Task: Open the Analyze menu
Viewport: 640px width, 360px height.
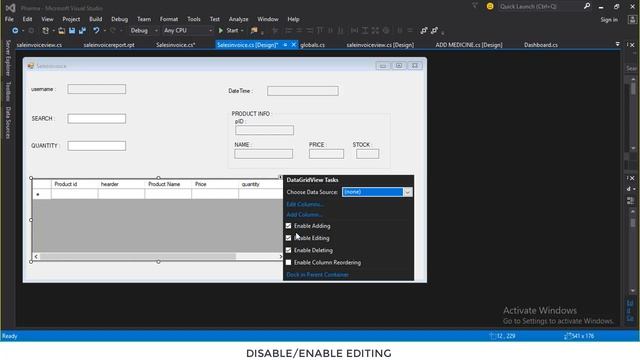Action: point(238,19)
